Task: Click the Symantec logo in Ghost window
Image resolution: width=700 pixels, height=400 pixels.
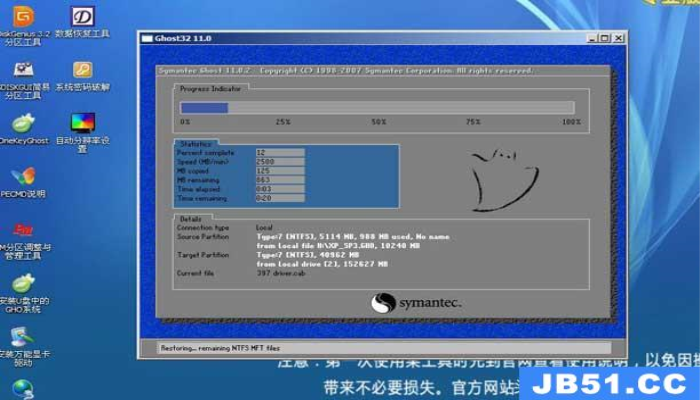Action: coord(416,303)
